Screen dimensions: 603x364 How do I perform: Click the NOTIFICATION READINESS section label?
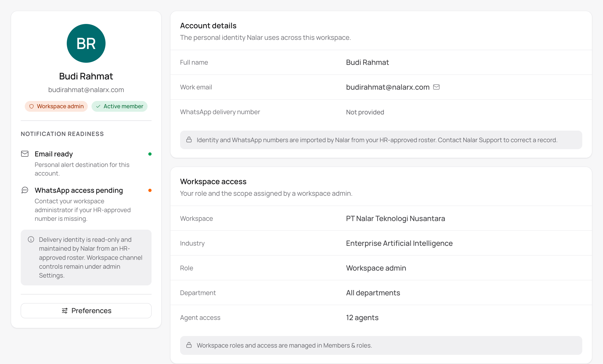coord(62,134)
